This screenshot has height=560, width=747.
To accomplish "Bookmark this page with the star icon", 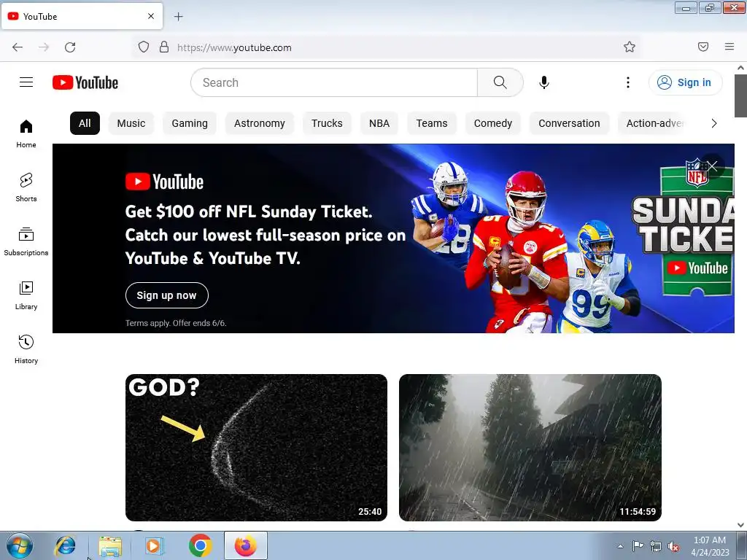I will (x=630, y=47).
